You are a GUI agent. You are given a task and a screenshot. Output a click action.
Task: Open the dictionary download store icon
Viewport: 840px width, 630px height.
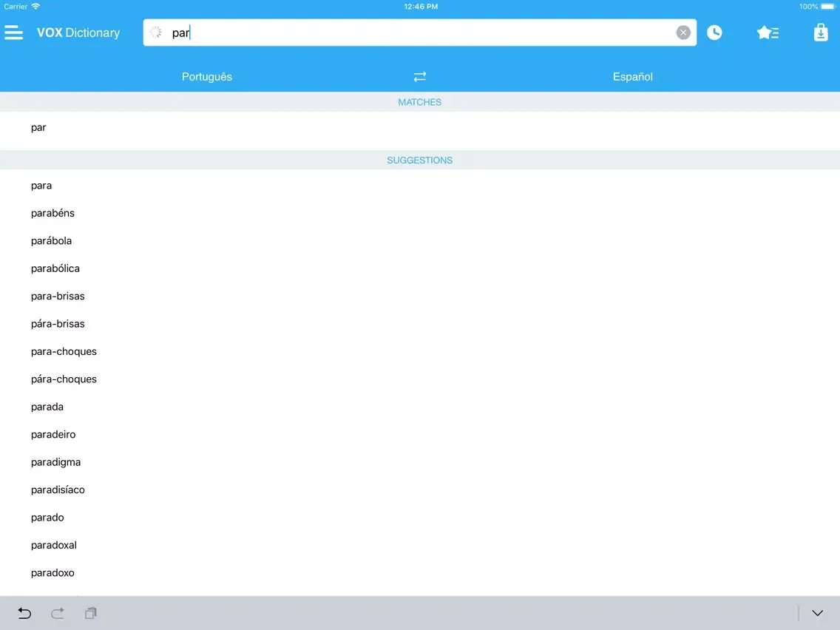[821, 33]
